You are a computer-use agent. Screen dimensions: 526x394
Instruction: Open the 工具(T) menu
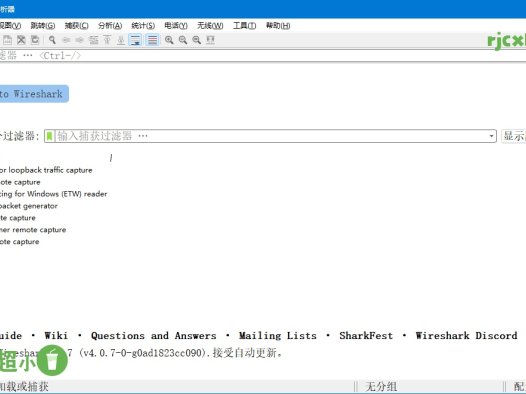pyautogui.click(x=245, y=25)
